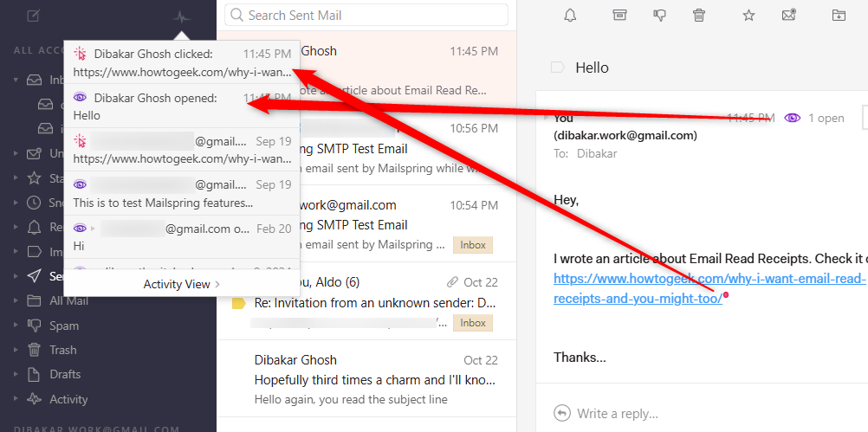This screenshot has height=432, width=868.
Task: Move to folder using folder icon in toolbar
Action: [x=839, y=16]
